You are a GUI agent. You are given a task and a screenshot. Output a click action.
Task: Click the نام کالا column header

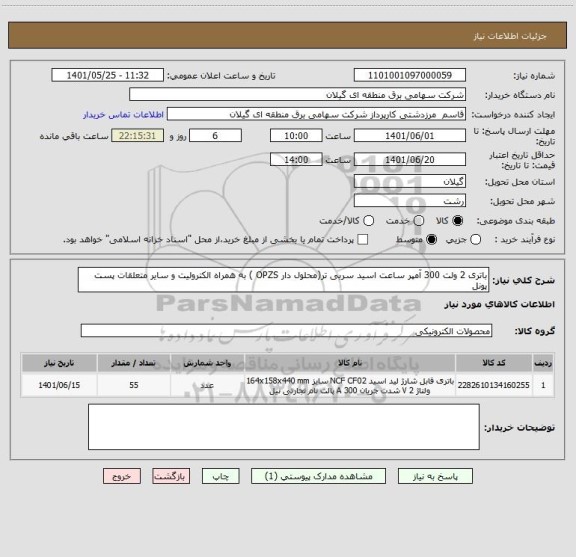350,363
